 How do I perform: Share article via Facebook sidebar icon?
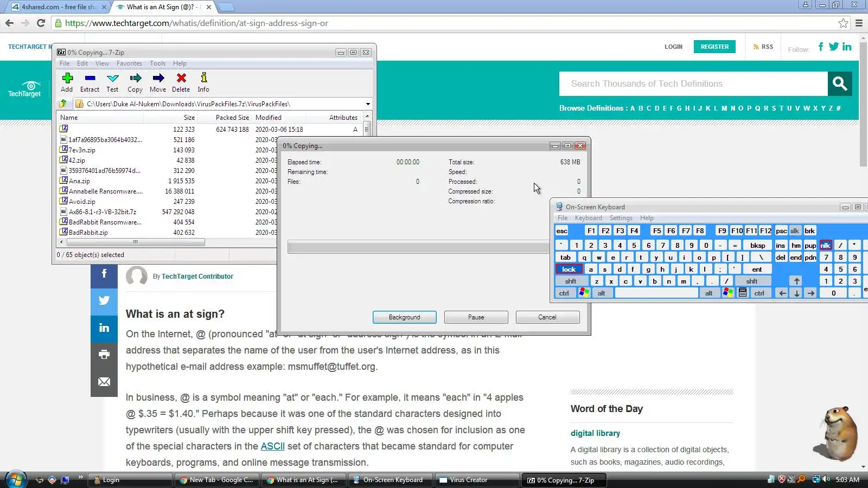coord(104,274)
